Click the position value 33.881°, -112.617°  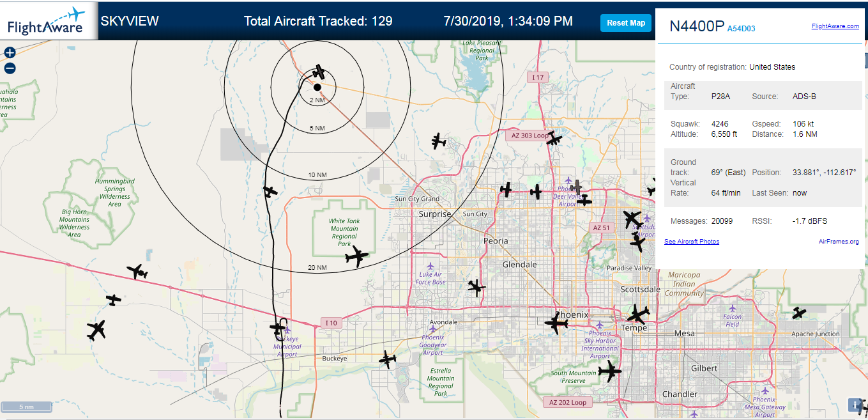point(824,173)
